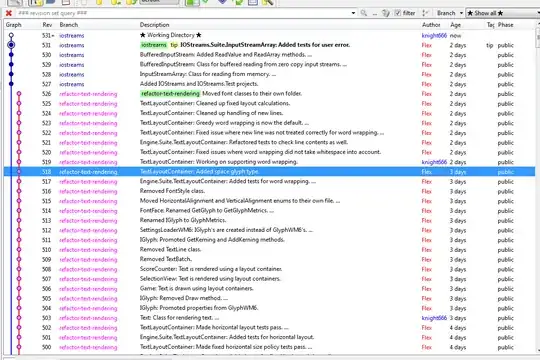Click the Branch column header
The image size is (540, 360).
[69, 25]
